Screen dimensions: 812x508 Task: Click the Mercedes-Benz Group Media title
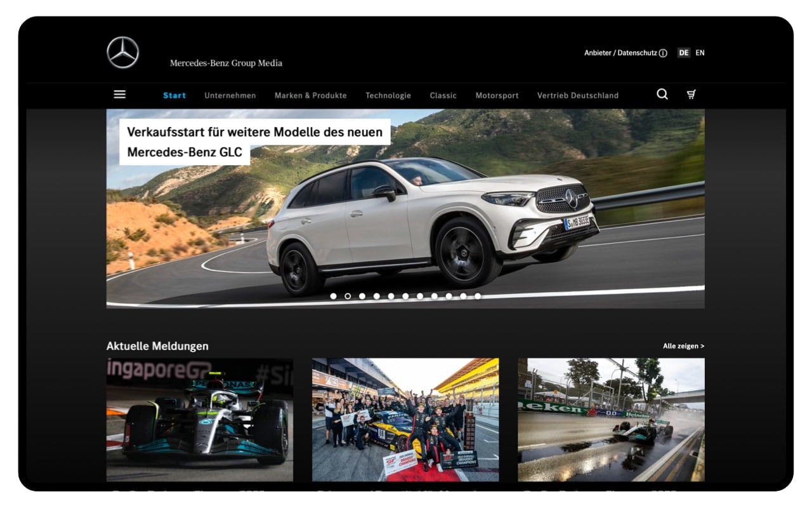click(x=226, y=63)
